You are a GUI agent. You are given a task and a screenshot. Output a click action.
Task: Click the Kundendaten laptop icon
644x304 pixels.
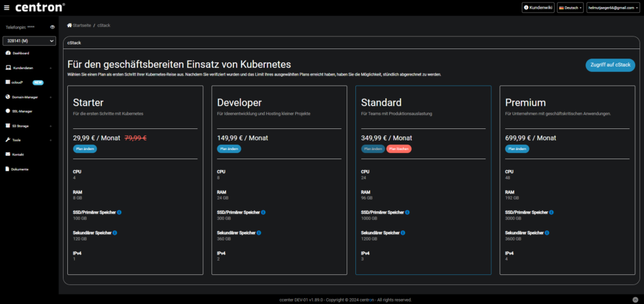click(8, 67)
